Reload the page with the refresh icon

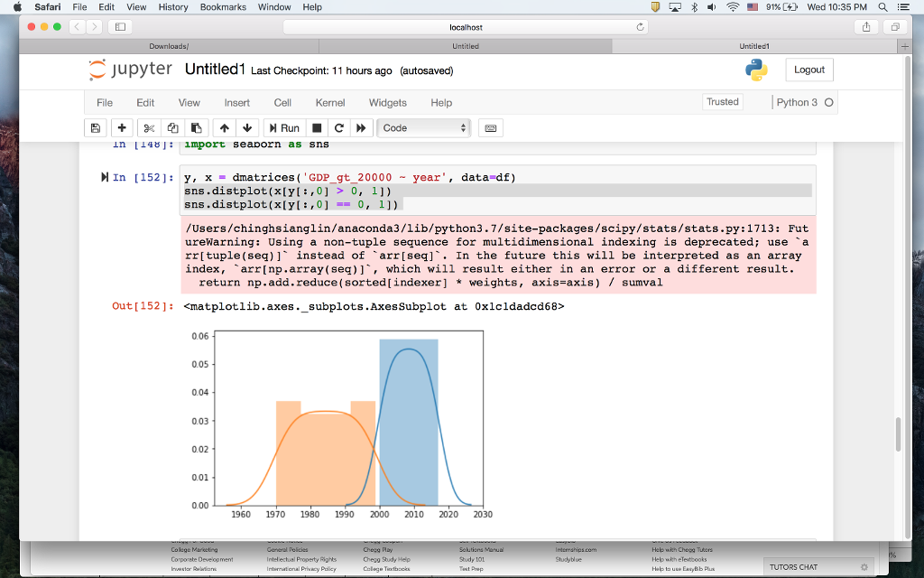640,27
